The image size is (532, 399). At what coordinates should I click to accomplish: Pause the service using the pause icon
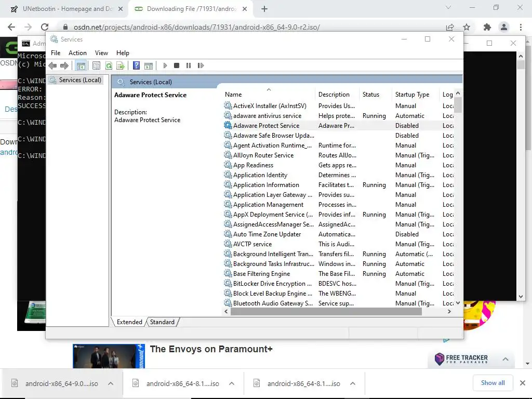(189, 65)
